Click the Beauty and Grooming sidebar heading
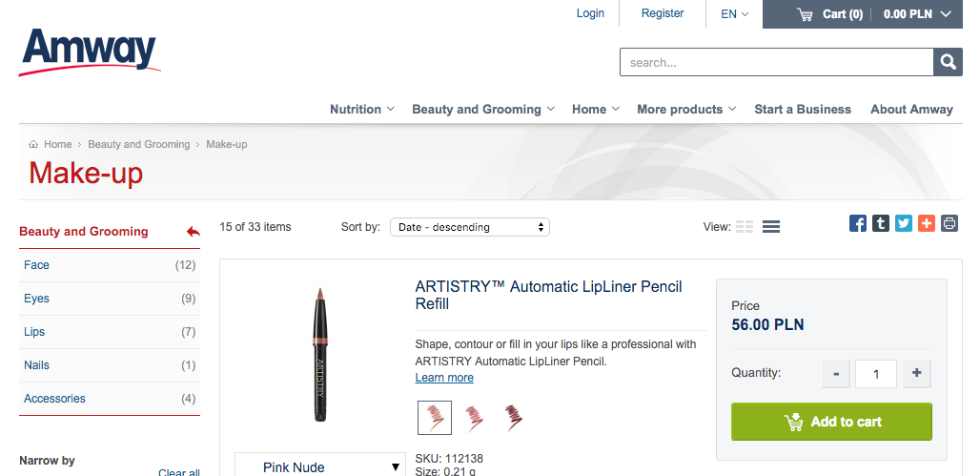The width and height of the screenshot is (980, 476). click(x=84, y=232)
